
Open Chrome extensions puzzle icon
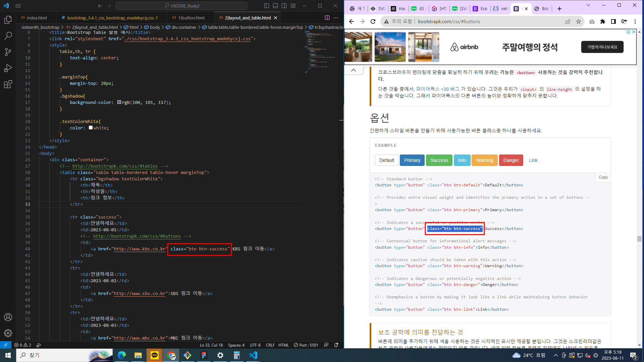(x=603, y=21)
